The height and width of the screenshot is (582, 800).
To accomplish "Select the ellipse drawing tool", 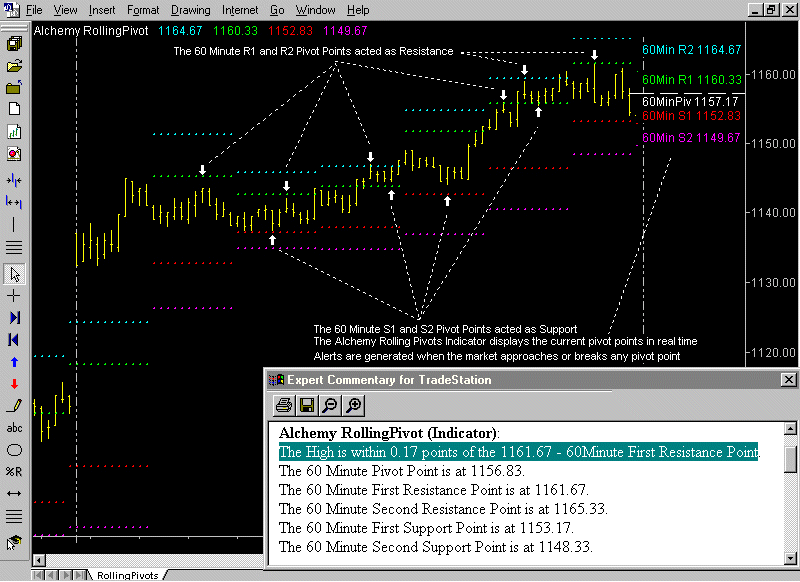I will 14,450.
